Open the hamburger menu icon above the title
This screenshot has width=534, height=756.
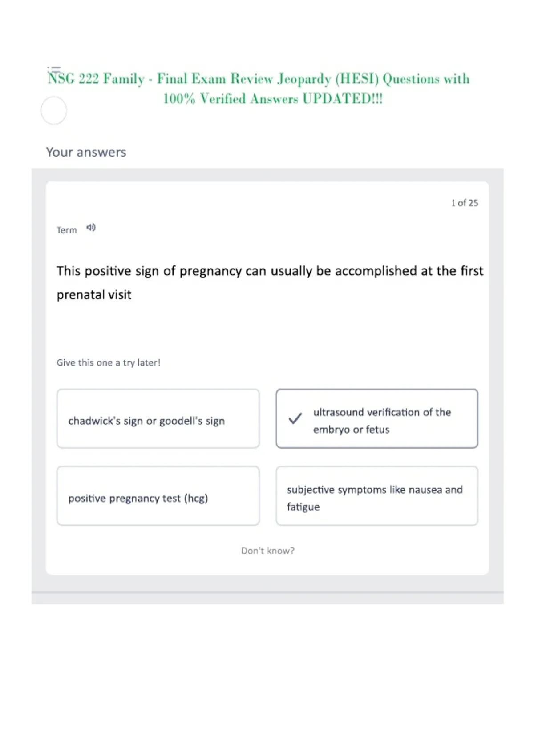[54, 69]
